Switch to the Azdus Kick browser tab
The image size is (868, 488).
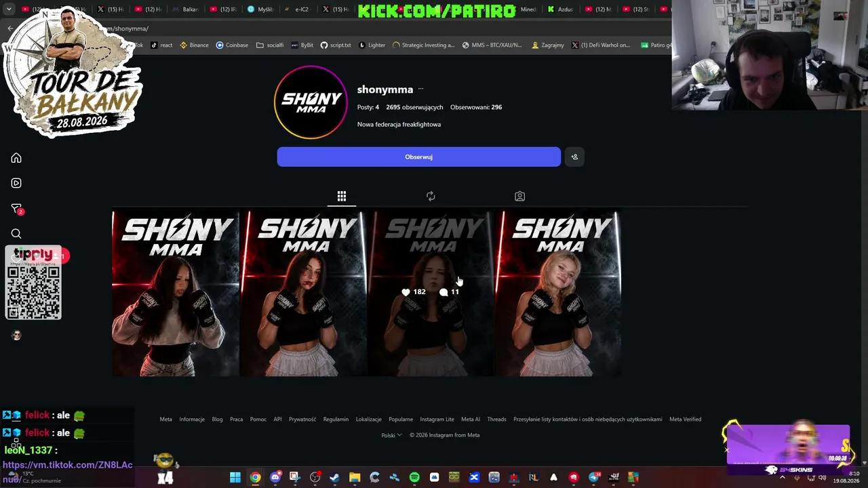[559, 9]
